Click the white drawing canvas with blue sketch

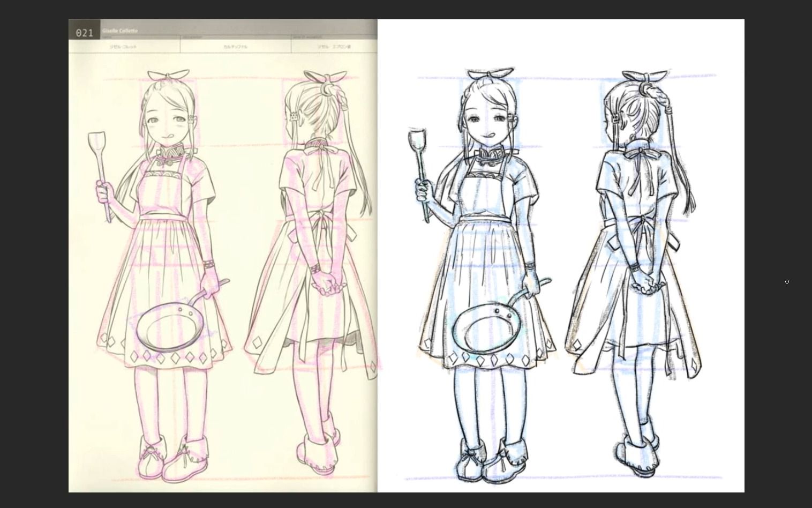(561, 256)
